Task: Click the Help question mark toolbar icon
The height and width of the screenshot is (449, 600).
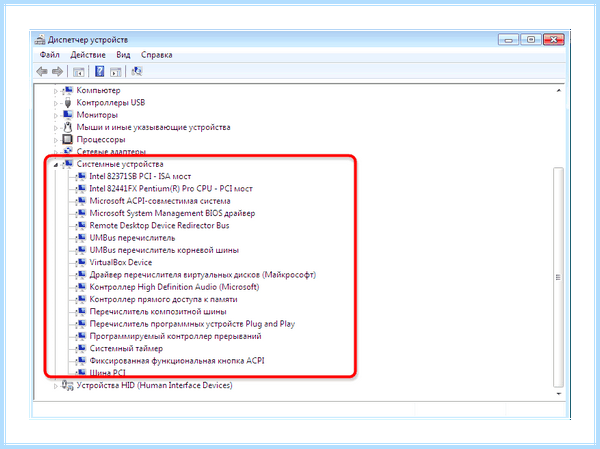Action: [99, 71]
